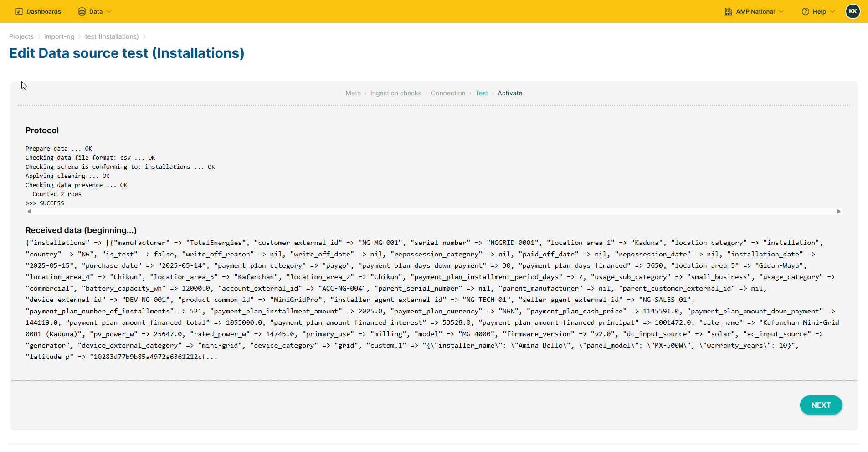Click 'Checking data file format: csv' line
This screenshot has width=868, height=452.
(x=90, y=158)
